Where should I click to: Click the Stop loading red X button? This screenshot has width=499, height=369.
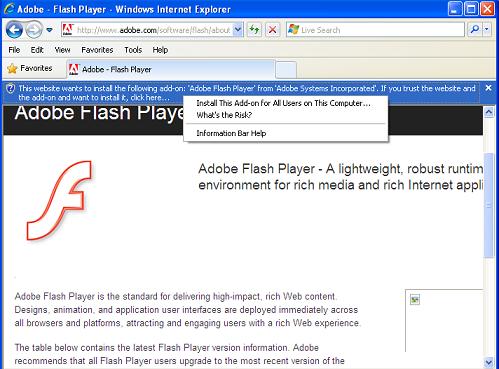(272, 30)
